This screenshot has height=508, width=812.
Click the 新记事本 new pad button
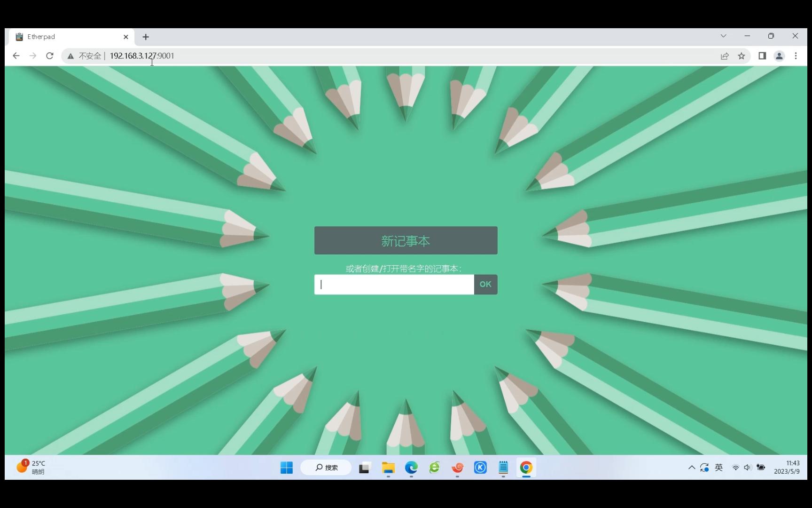406,240
